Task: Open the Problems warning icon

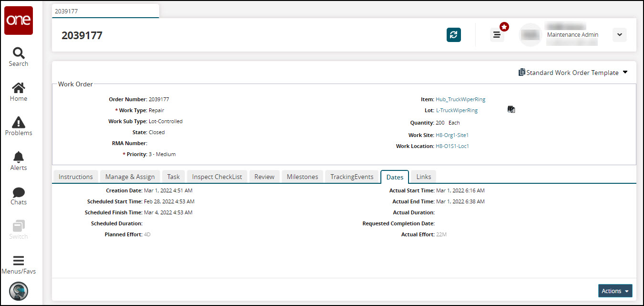Action: 19,126
